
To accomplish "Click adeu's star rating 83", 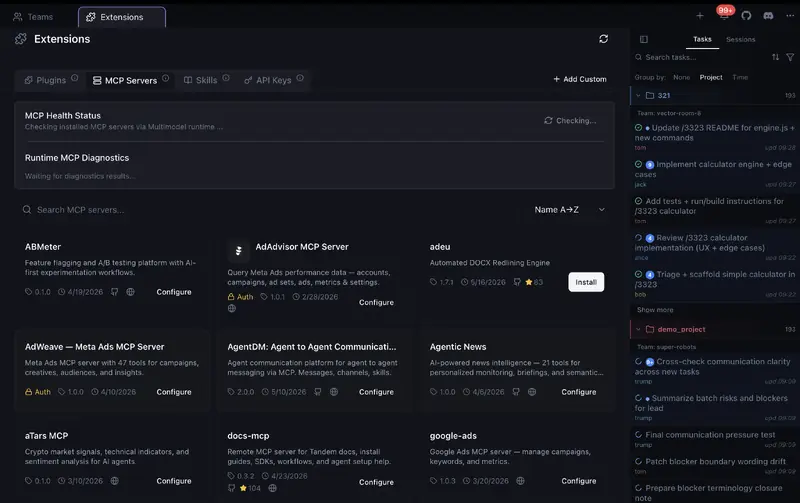I will click(534, 282).
